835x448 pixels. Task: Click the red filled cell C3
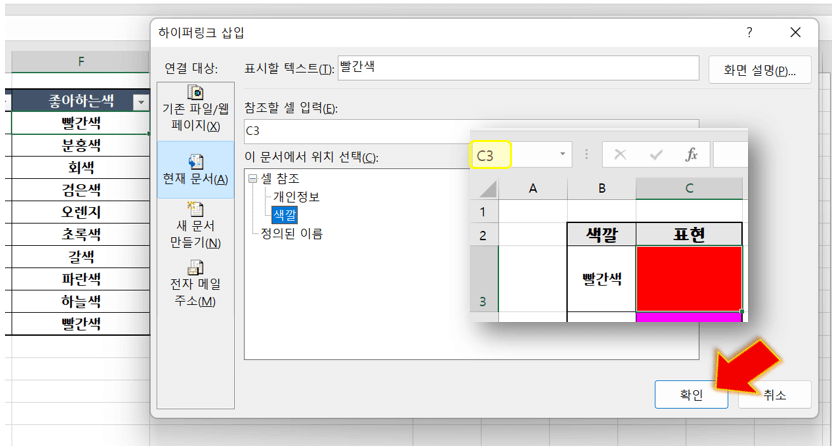point(689,279)
